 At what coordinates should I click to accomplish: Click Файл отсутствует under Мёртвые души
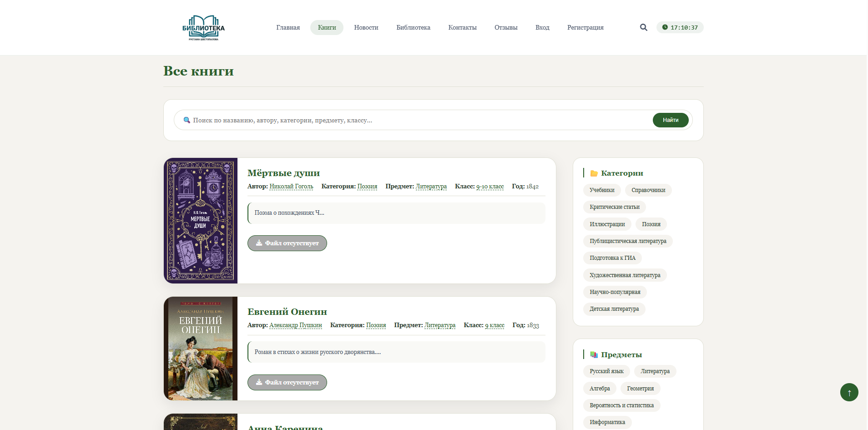287,243
